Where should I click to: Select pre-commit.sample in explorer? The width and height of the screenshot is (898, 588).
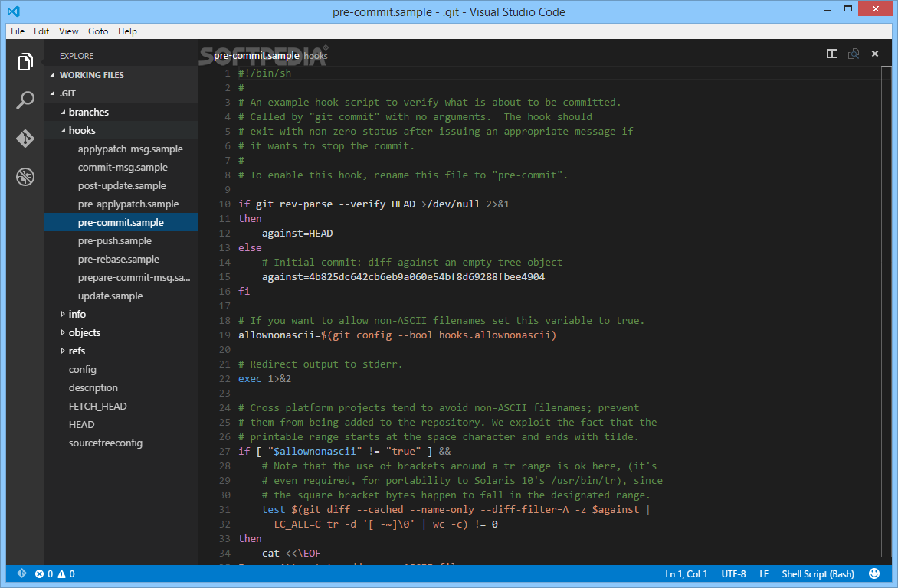pos(121,222)
